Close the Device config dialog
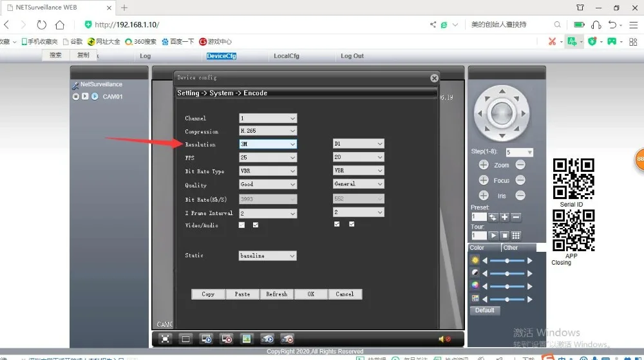This screenshot has height=360, width=644. point(434,78)
